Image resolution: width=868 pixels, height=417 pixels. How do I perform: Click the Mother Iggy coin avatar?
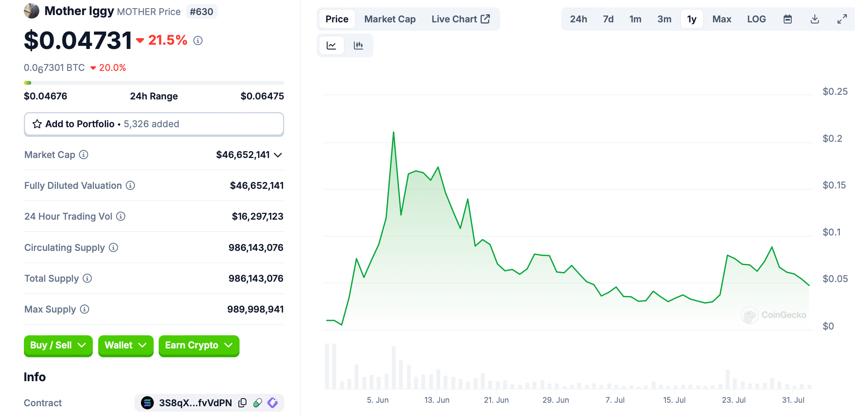(32, 11)
